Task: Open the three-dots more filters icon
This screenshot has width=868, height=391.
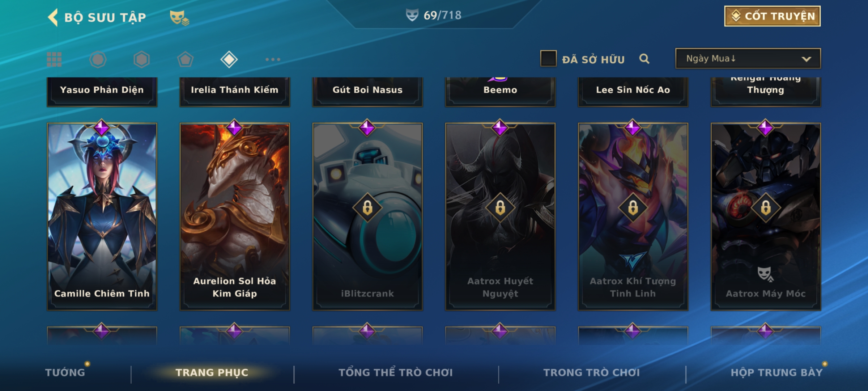Action: click(273, 59)
